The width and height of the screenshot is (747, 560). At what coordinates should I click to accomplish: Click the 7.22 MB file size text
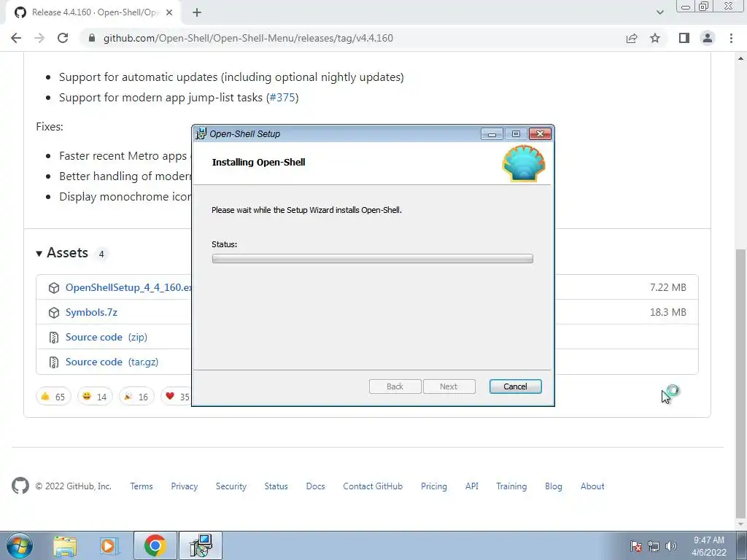(668, 287)
